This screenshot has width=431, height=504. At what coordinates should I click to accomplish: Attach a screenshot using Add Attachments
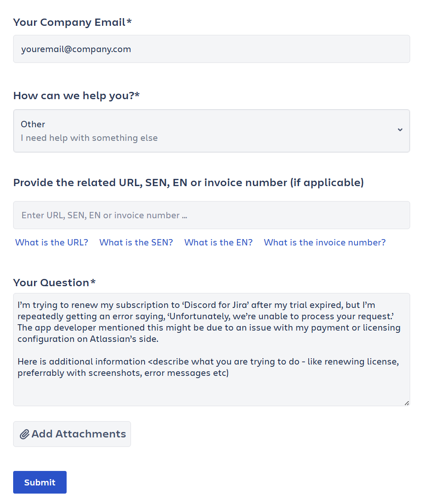(x=72, y=434)
